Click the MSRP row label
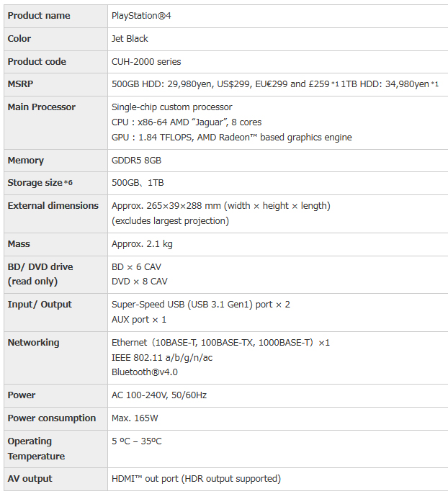Viewport: 448px width, 494px height. (21, 84)
